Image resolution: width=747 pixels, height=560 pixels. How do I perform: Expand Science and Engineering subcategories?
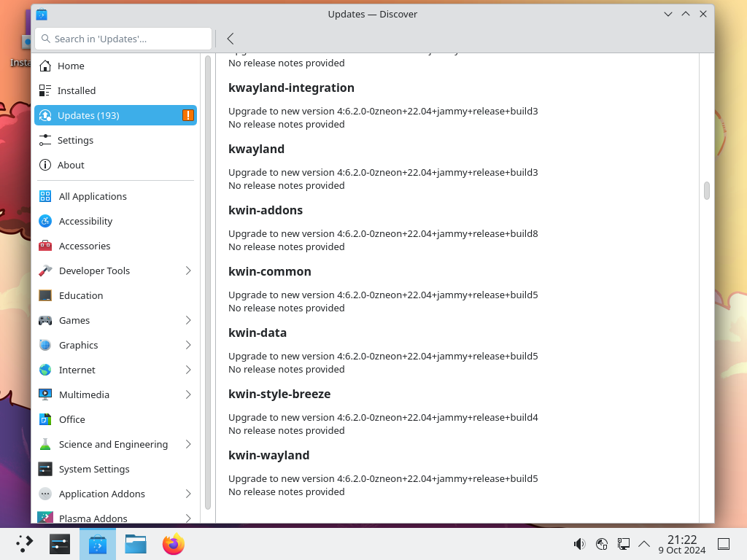pyautogui.click(x=188, y=444)
